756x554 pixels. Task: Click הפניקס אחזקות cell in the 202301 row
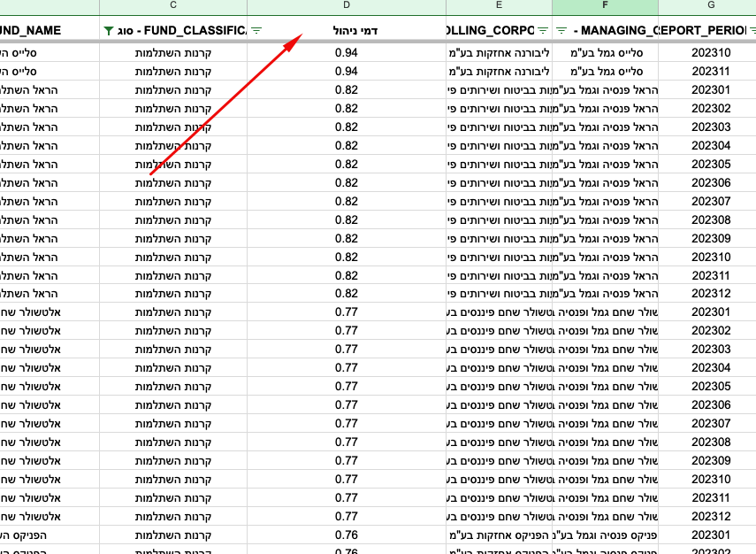[499, 535]
